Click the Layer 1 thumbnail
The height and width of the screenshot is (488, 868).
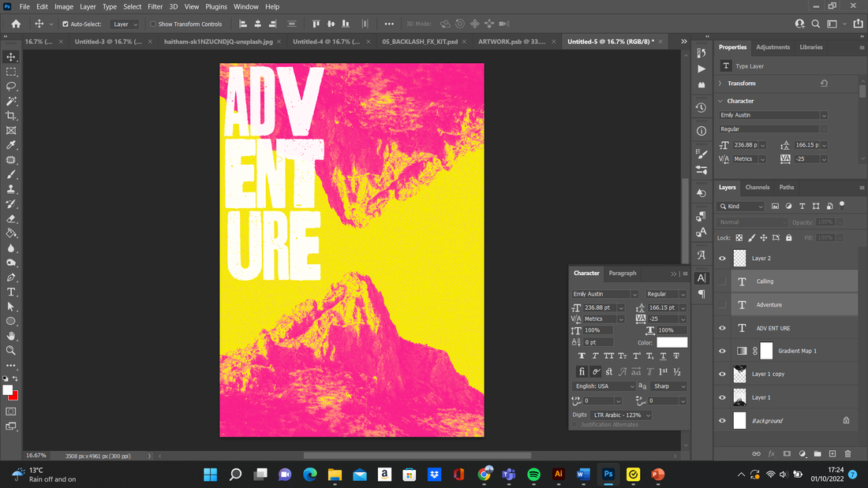point(739,397)
